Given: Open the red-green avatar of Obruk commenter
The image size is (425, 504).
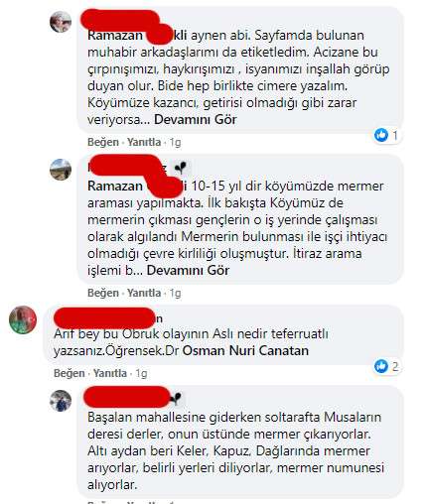Looking at the screenshot, I should 23,319.
